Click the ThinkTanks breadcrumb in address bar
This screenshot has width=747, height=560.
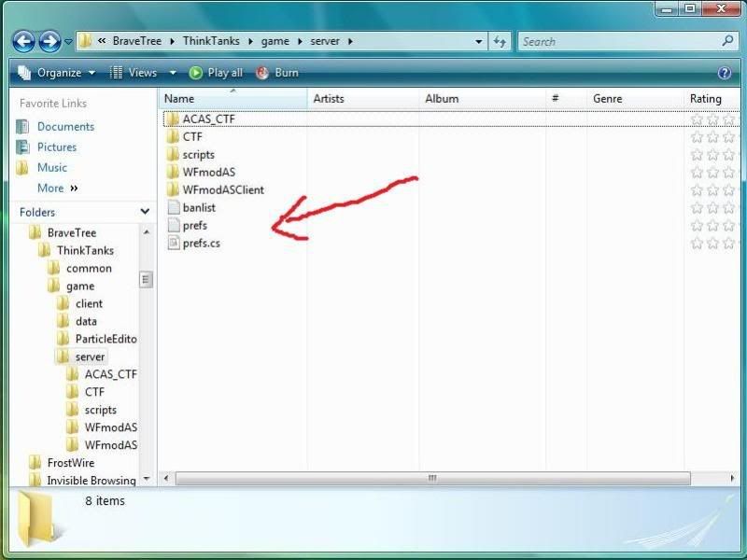click(211, 41)
